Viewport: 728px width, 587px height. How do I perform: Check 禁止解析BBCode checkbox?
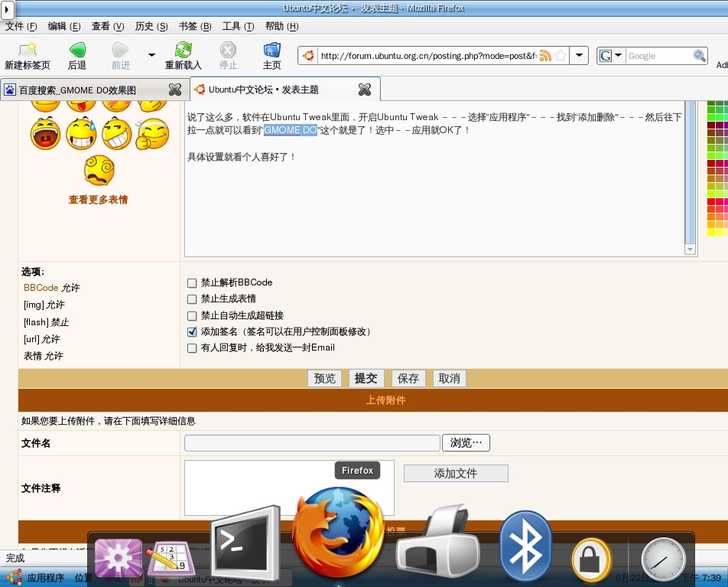[x=192, y=283]
